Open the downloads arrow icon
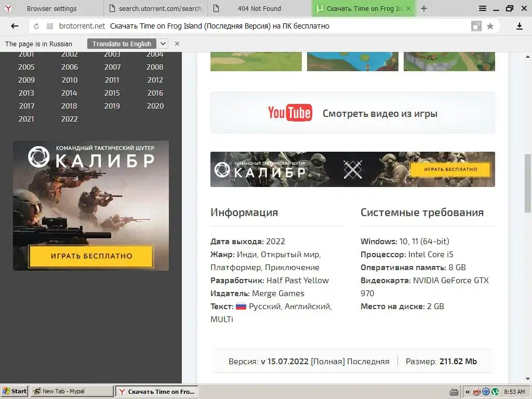This screenshot has height=399, width=532. click(519, 26)
